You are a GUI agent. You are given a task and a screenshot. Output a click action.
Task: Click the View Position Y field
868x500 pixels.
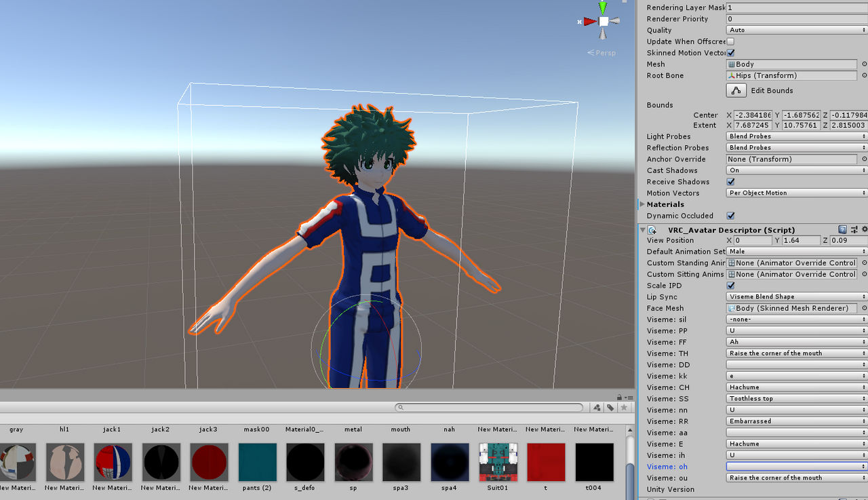point(802,240)
